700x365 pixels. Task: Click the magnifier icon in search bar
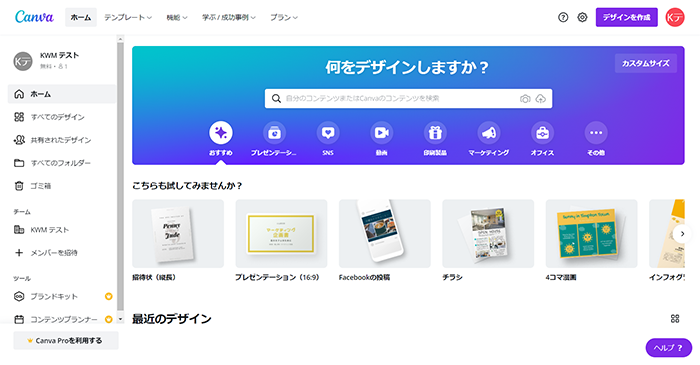pyautogui.click(x=276, y=99)
